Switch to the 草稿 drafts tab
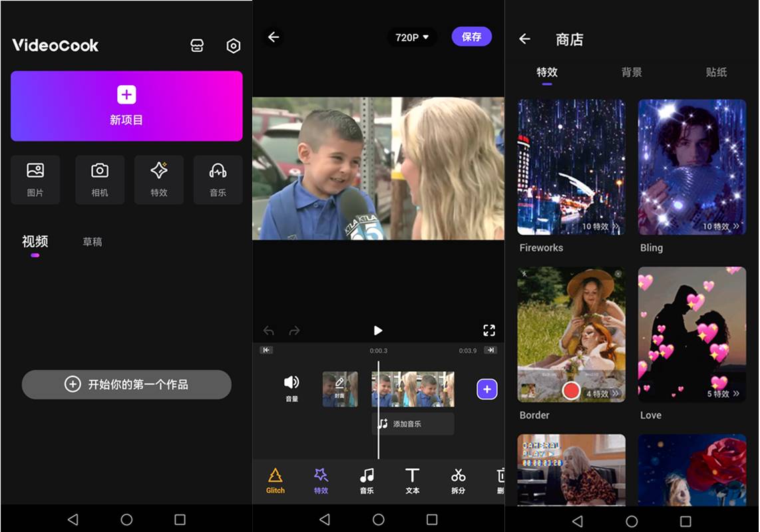Viewport: 760px width, 532px height. 93,242
